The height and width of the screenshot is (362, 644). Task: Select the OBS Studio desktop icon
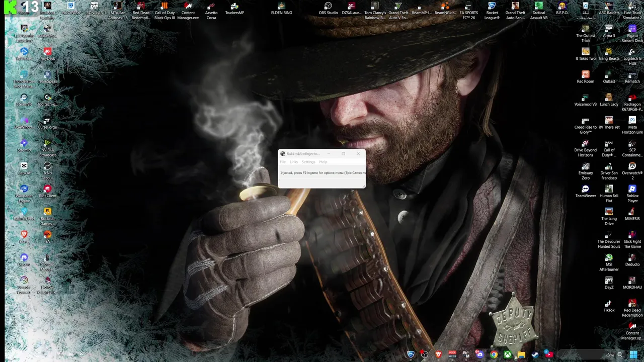click(x=328, y=9)
